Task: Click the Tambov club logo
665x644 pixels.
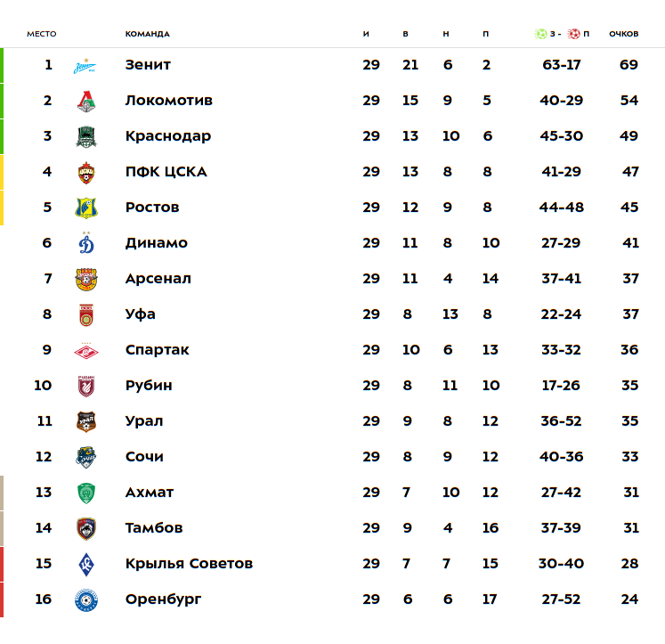Action: (85, 528)
